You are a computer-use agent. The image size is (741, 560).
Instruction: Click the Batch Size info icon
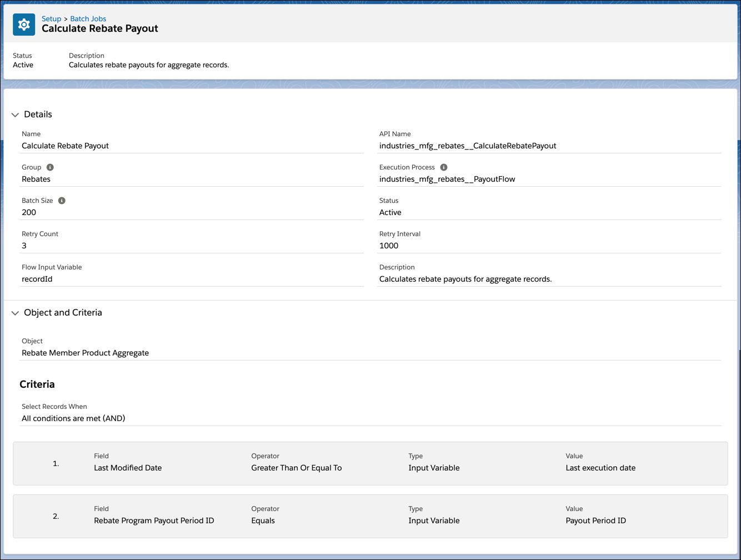point(62,201)
